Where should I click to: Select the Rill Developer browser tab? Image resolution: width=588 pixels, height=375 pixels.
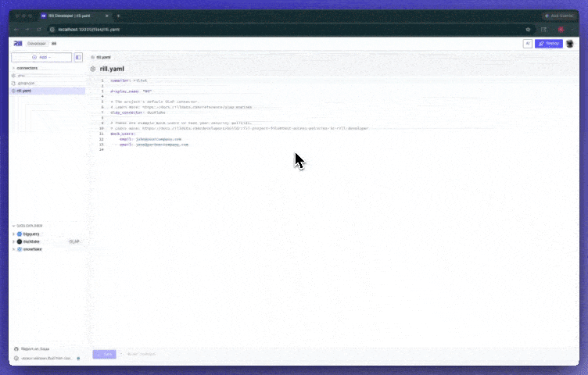tap(75, 16)
